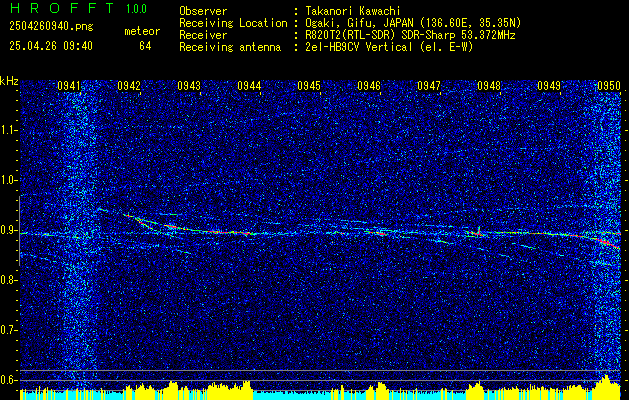Click the 0941 time marker

point(69,85)
